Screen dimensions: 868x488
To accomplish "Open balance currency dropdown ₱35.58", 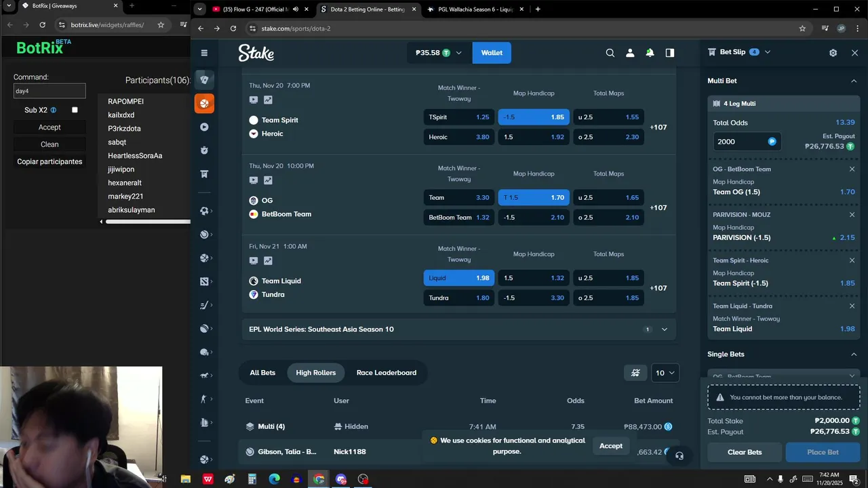I will pyautogui.click(x=439, y=53).
